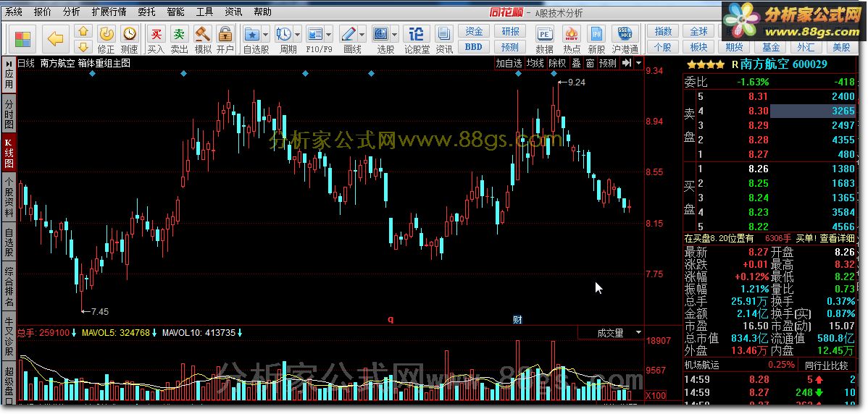The image size is (868, 414).
Task: Click the green 卖出 sell icon
Action: pyautogui.click(x=179, y=34)
